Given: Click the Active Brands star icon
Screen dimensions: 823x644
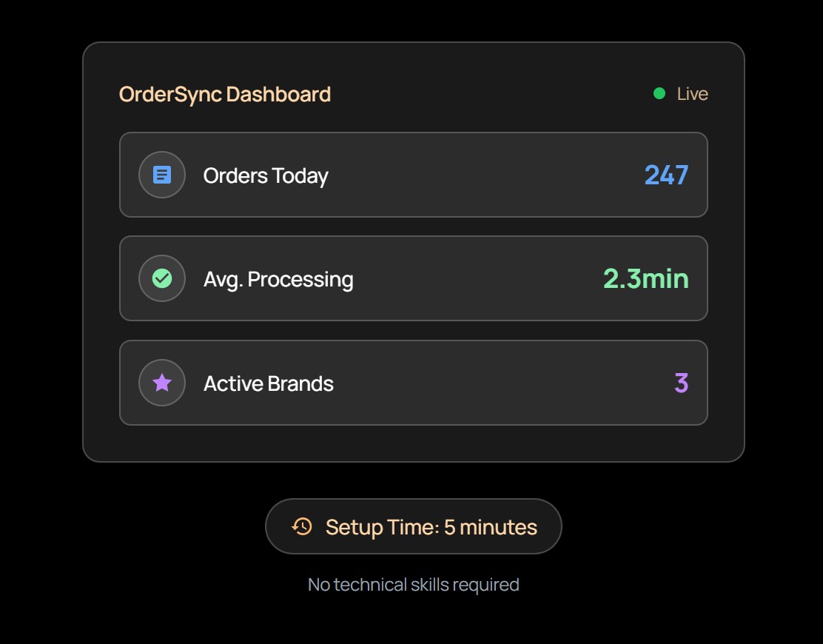Looking at the screenshot, I should point(162,383).
